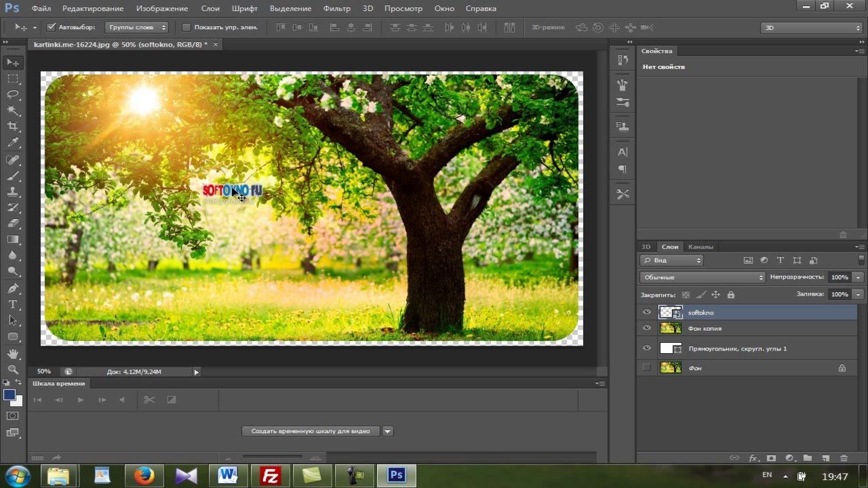Click 'Создать временную шкалу для видео' button
868x488 pixels.
[311, 431]
